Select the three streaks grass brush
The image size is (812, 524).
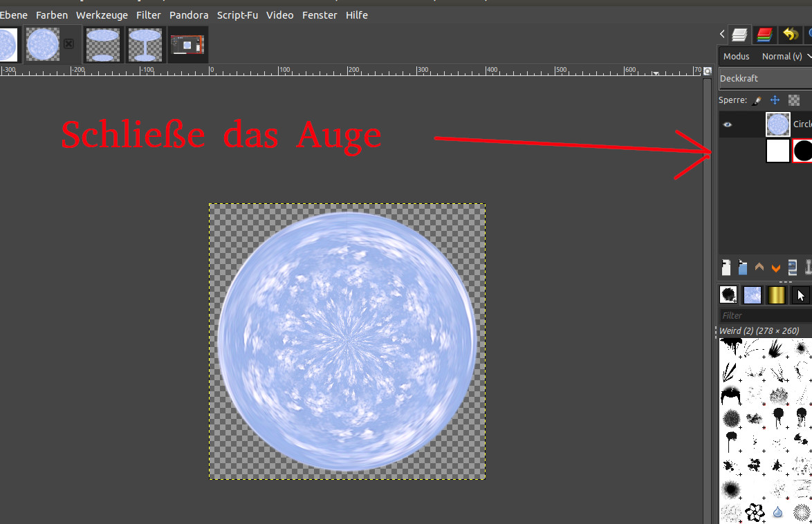coord(730,371)
